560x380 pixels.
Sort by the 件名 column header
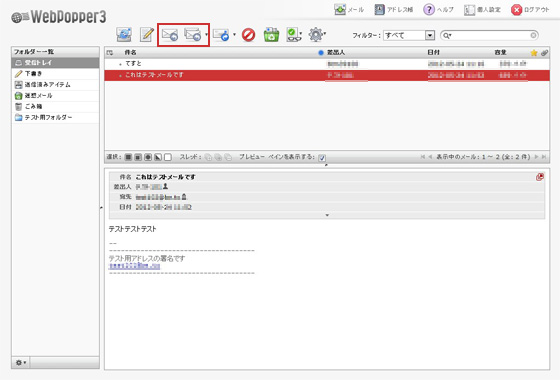tap(130, 52)
